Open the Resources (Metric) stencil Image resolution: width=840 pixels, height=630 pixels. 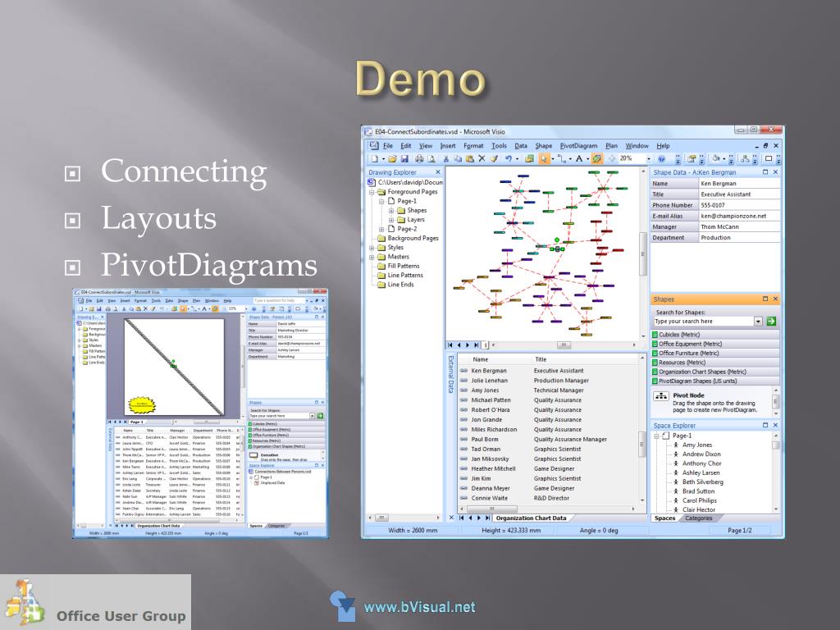[x=714, y=363]
